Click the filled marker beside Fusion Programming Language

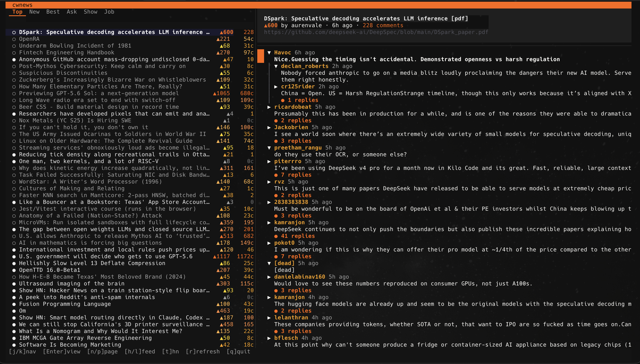tap(14, 304)
